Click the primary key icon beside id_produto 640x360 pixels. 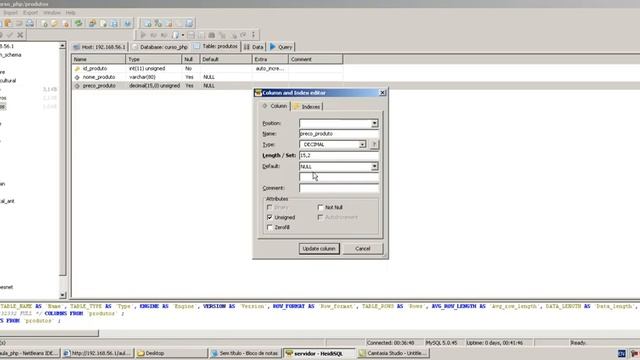pos(77,69)
